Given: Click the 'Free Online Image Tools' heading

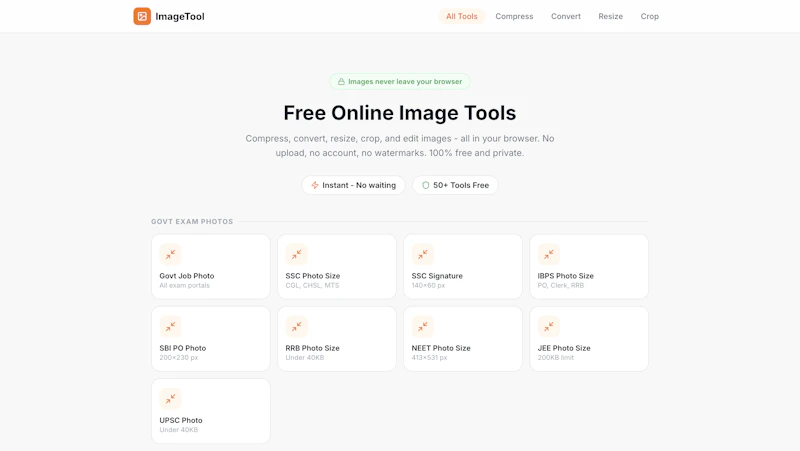Looking at the screenshot, I should (x=399, y=113).
